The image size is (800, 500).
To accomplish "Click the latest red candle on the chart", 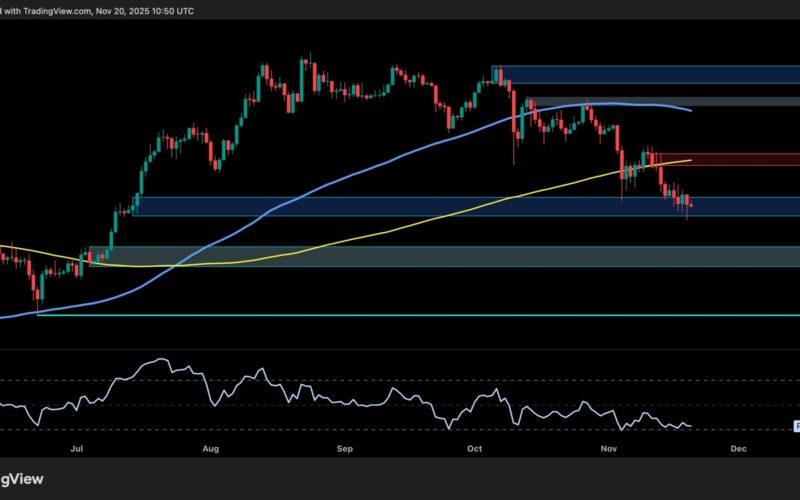I will [x=692, y=205].
